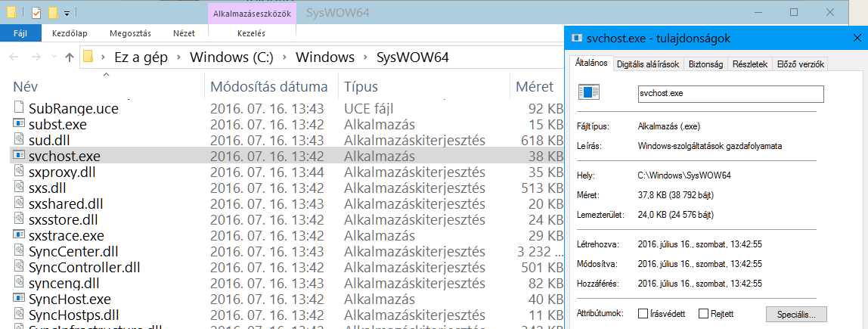
Task: Select the sxshared.dll file icon
Action: (19, 203)
